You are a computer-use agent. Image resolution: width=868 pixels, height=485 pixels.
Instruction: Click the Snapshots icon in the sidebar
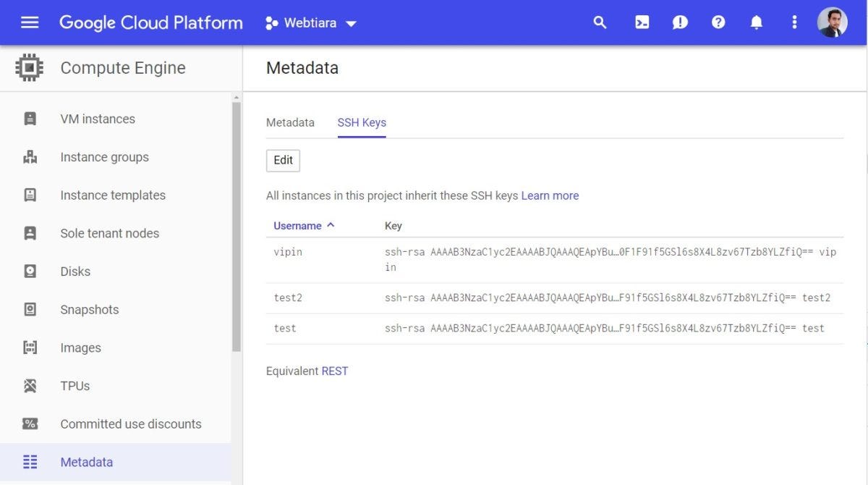click(x=29, y=309)
